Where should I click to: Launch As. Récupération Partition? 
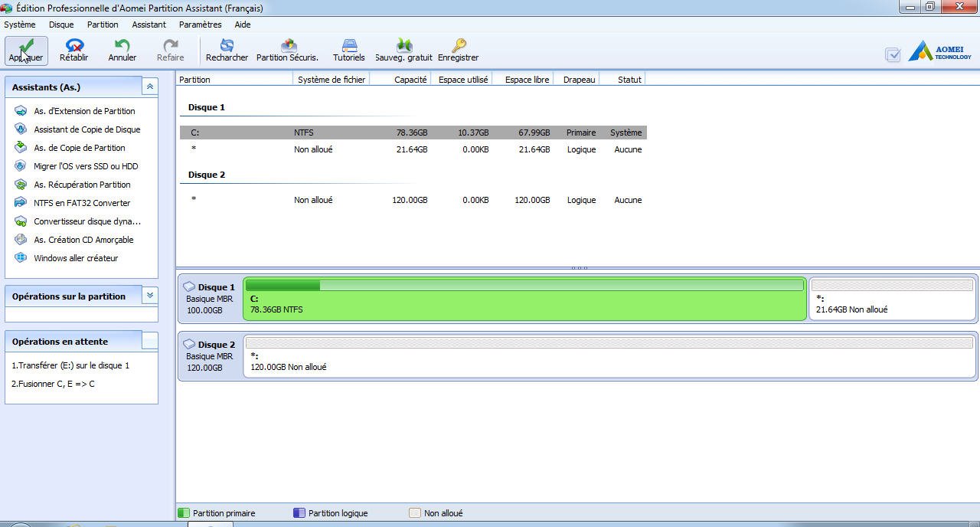click(x=82, y=185)
